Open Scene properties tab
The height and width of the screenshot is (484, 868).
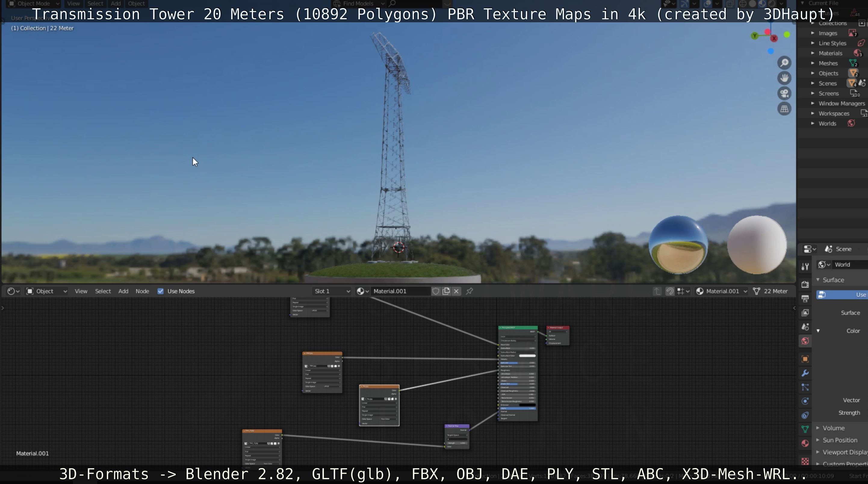tap(805, 327)
